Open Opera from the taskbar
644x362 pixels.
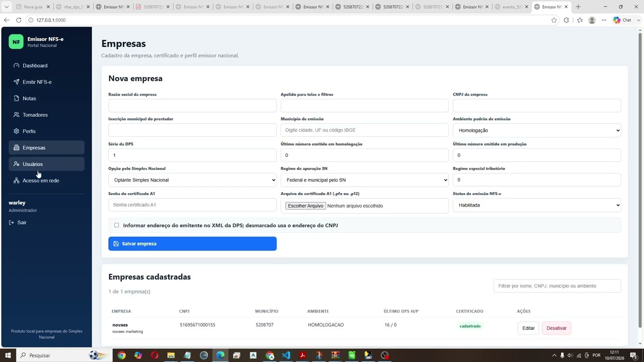coord(154,355)
